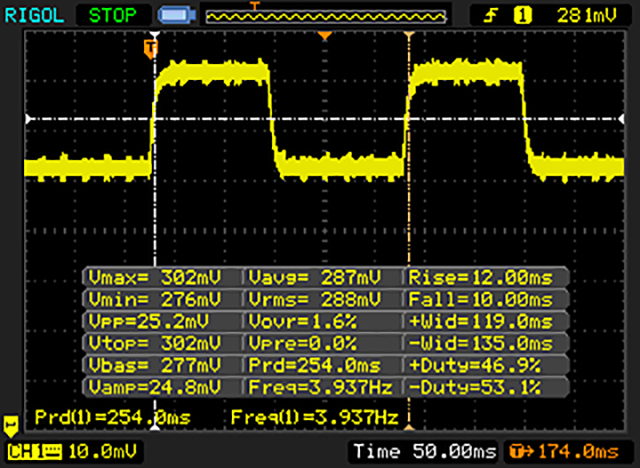Click the orange triangle marker at the top of the grid
Screen dimensions: 640x468
(323, 37)
